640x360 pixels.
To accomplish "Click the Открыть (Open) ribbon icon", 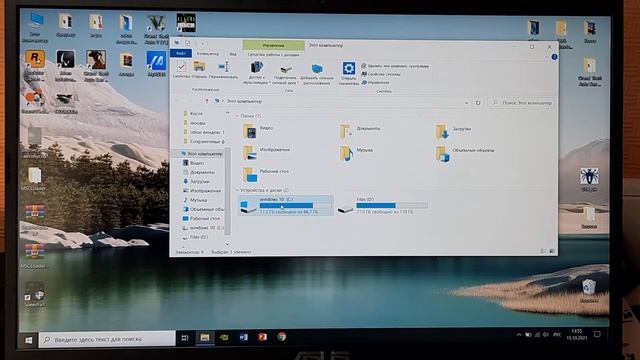I will [199, 69].
